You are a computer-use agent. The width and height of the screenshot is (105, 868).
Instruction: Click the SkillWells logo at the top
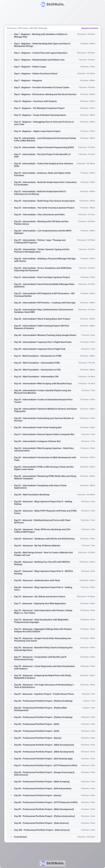[52, 5]
